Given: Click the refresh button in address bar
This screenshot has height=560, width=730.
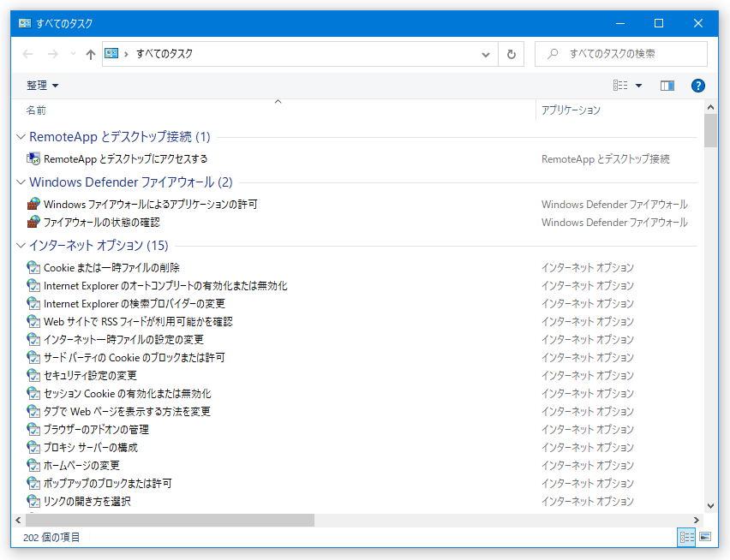Looking at the screenshot, I should point(512,54).
